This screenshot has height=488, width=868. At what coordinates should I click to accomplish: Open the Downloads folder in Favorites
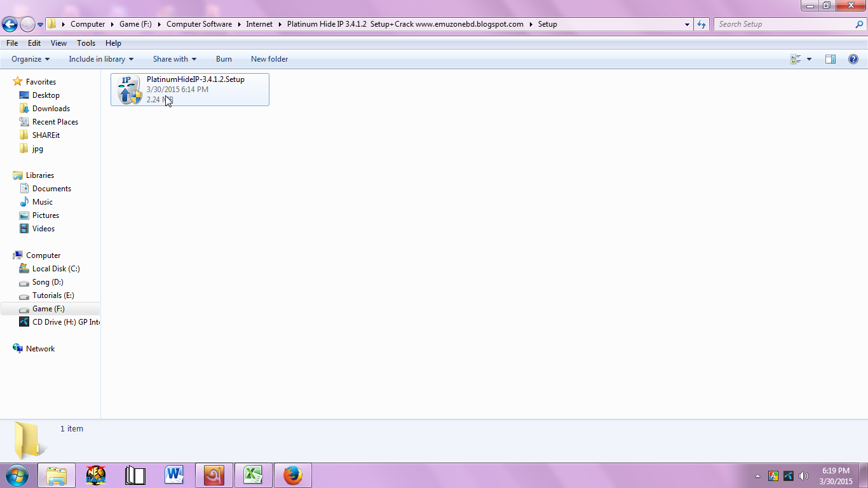pyautogui.click(x=51, y=109)
